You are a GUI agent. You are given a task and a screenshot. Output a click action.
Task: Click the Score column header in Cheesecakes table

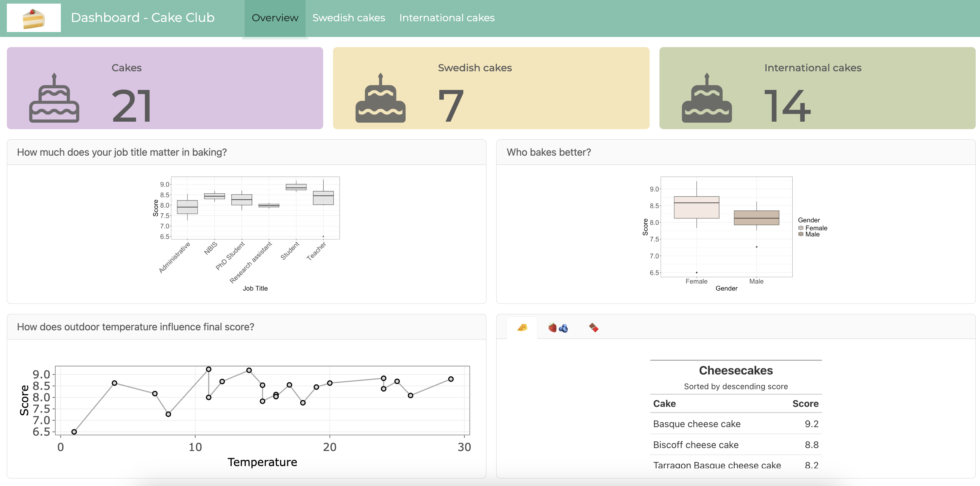point(806,404)
